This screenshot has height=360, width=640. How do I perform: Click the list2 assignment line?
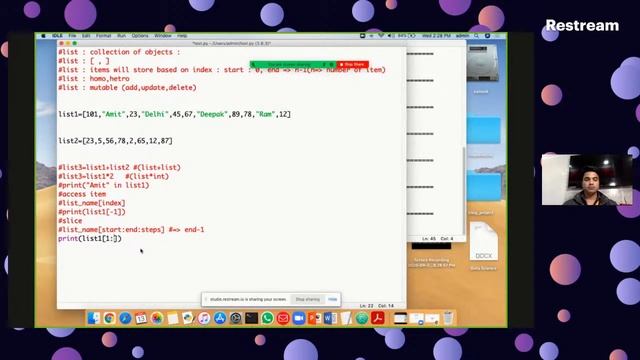(x=115, y=141)
